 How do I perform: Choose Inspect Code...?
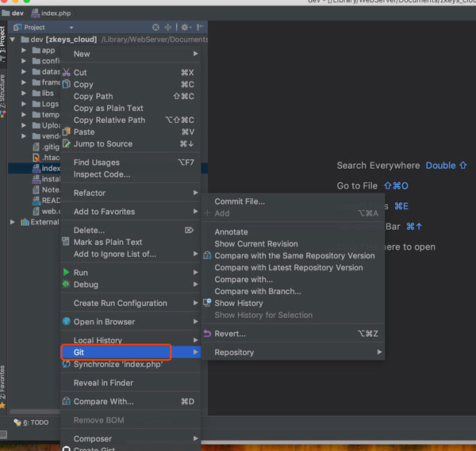[x=131, y=174]
